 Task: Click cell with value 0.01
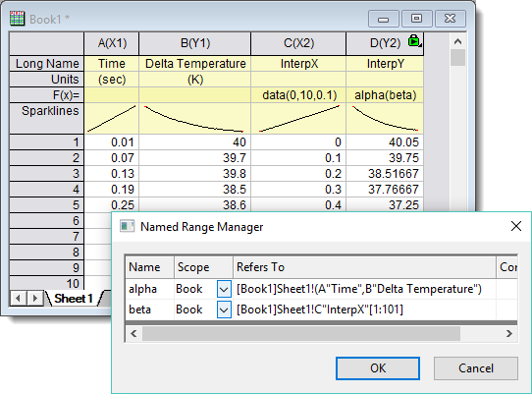[112, 141]
